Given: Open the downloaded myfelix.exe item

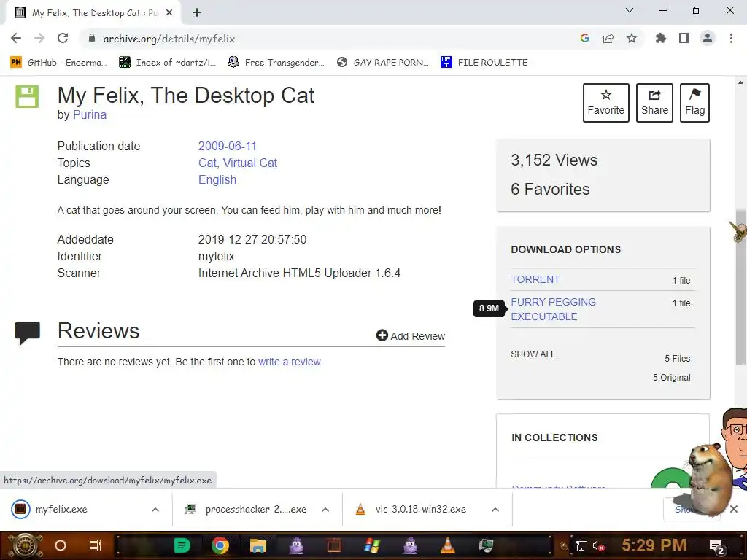Looking at the screenshot, I should coord(61,509).
